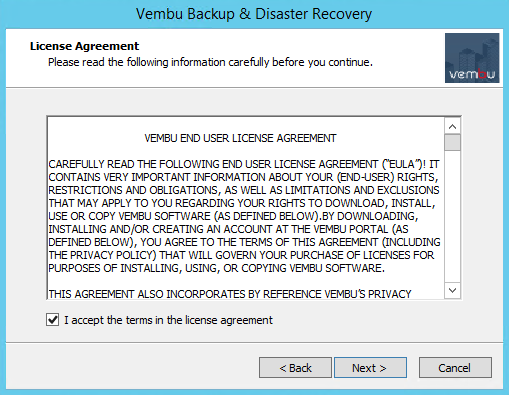The height and width of the screenshot is (395, 509).
Task: Click the 'I accept the terms' label text
Action: (x=168, y=320)
